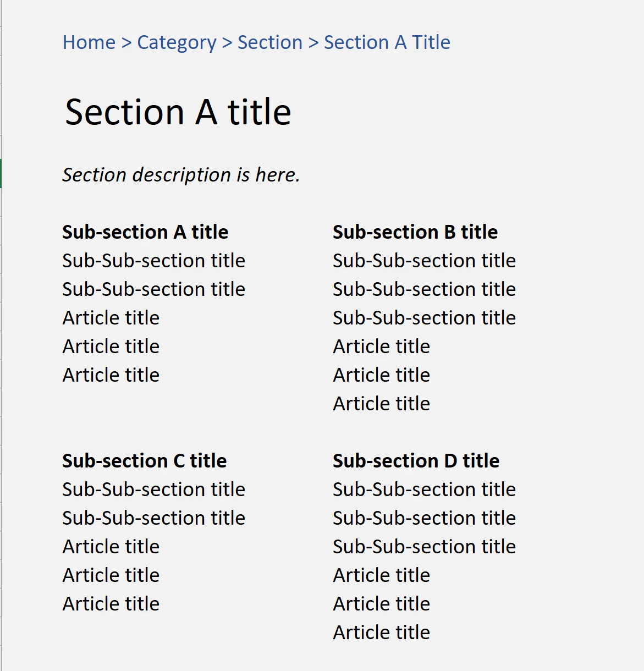Image resolution: width=644 pixels, height=671 pixels.
Task: Click the Home breadcrumb link
Action: point(89,42)
